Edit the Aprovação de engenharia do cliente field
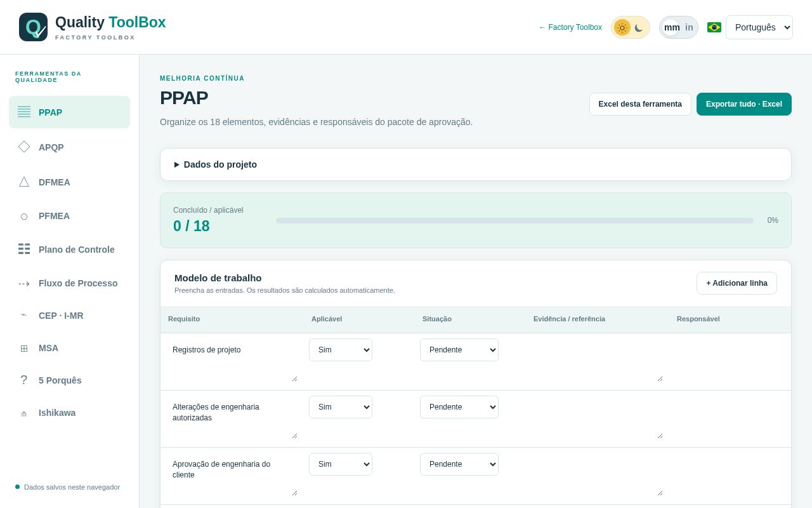Screen dimensions: 812x508 [x=233, y=475]
